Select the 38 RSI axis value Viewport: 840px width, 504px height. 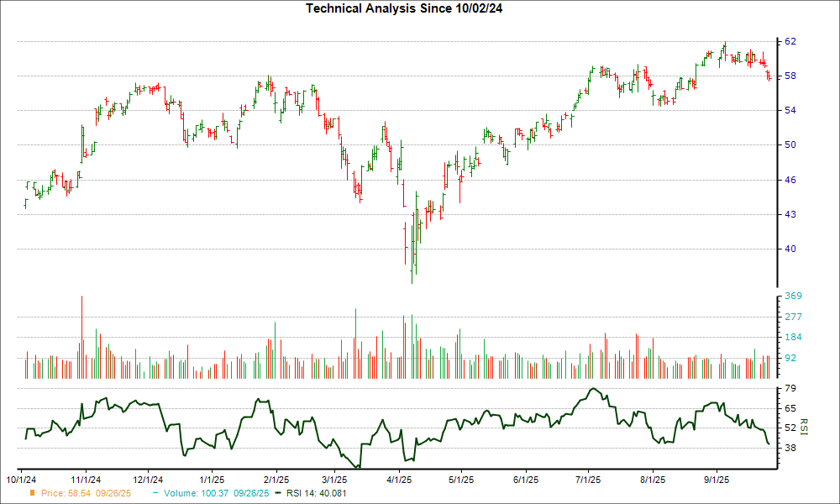[790, 448]
